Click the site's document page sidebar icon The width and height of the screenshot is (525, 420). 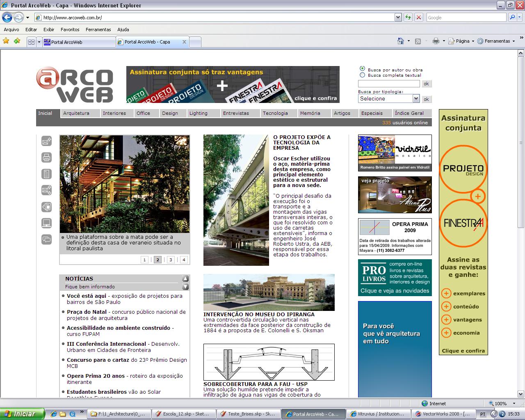tap(46, 174)
